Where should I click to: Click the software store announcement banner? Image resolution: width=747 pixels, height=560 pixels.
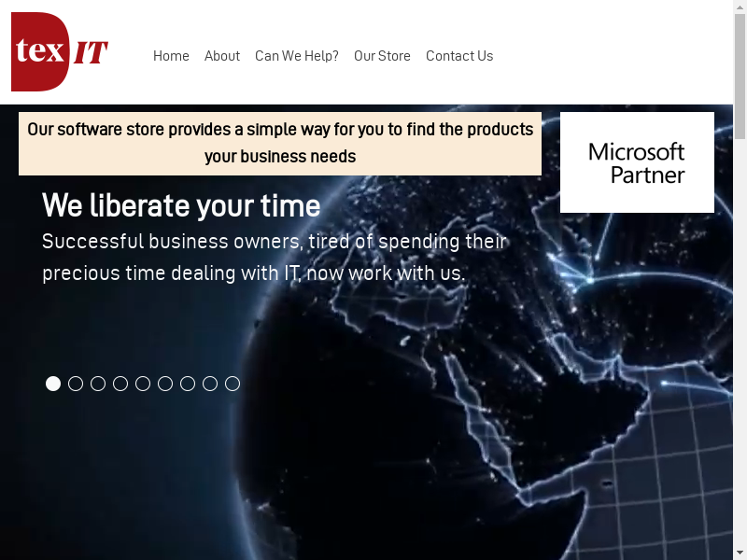coord(280,143)
